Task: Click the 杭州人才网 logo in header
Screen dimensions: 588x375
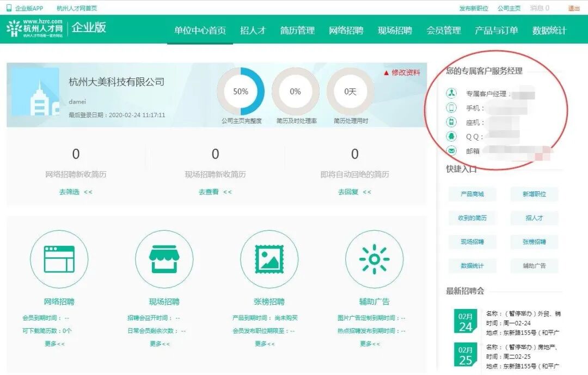Action: point(35,28)
